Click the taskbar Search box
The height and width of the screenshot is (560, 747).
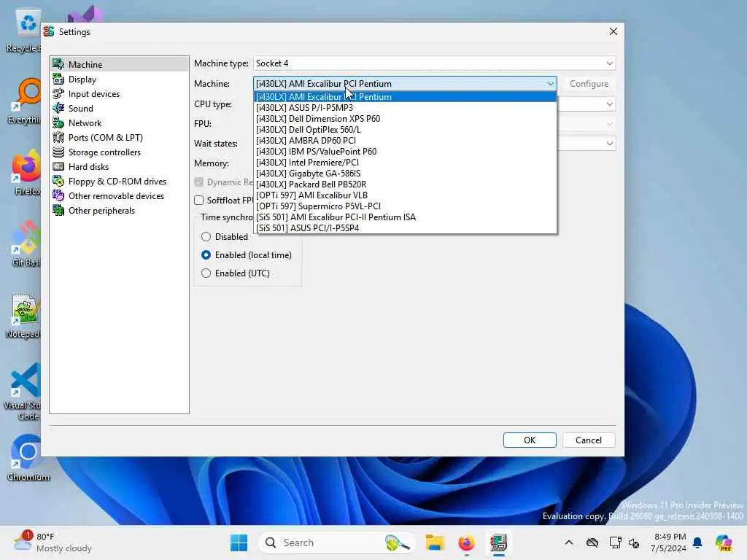coord(337,542)
